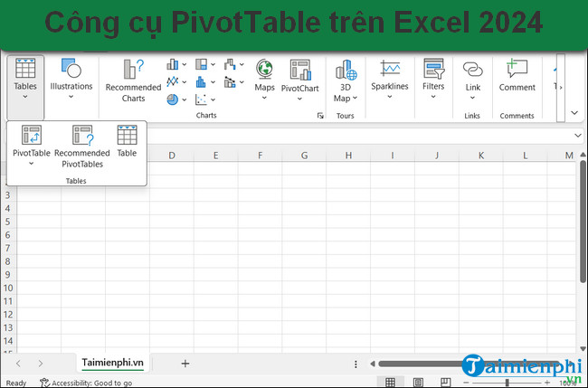This screenshot has height=388, width=588.
Task: Open the Illustrations group
Action: pos(71,80)
